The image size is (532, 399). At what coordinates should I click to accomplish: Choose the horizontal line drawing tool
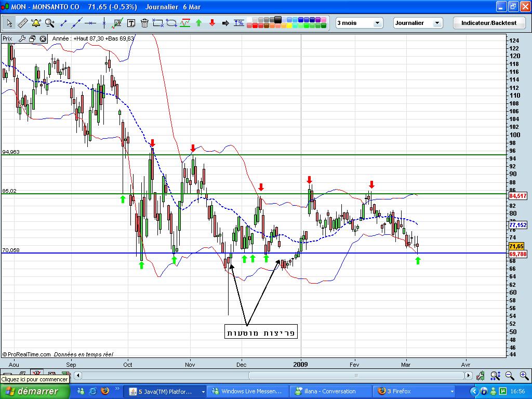(90, 23)
